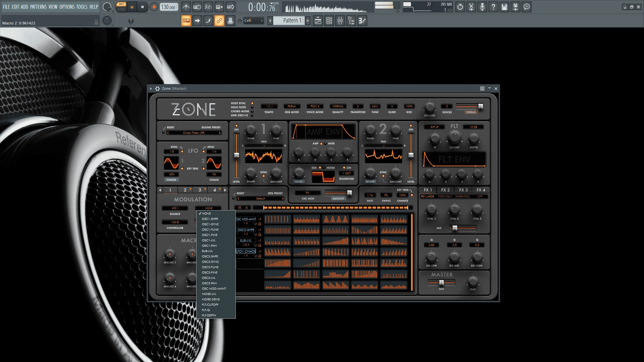Open the Playlist view
Screen dimensions: 644x362
click(318, 21)
